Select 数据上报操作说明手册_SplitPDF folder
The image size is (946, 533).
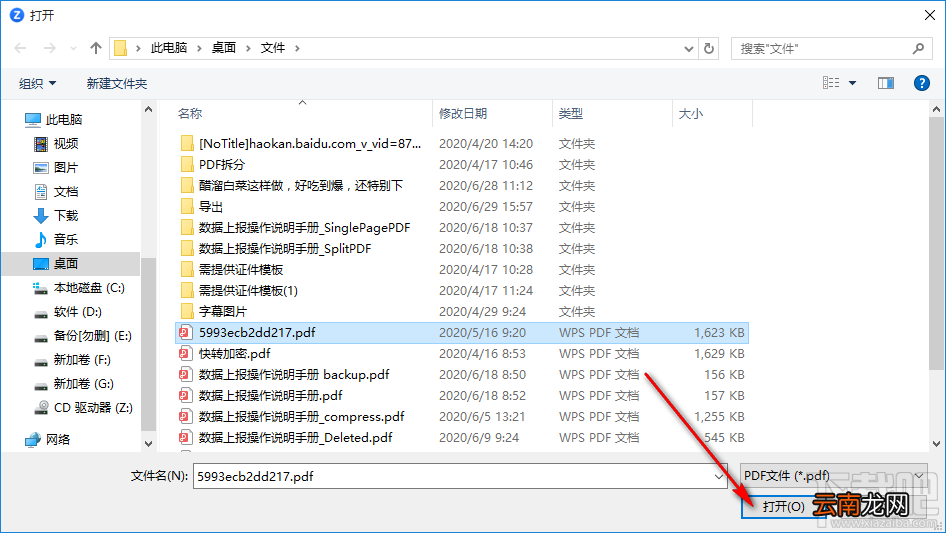[285, 249]
